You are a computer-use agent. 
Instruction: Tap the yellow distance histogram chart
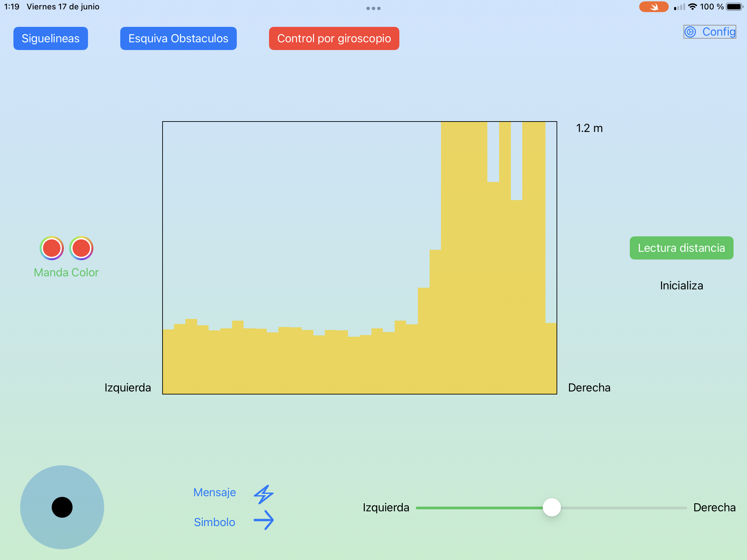(359, 258)
